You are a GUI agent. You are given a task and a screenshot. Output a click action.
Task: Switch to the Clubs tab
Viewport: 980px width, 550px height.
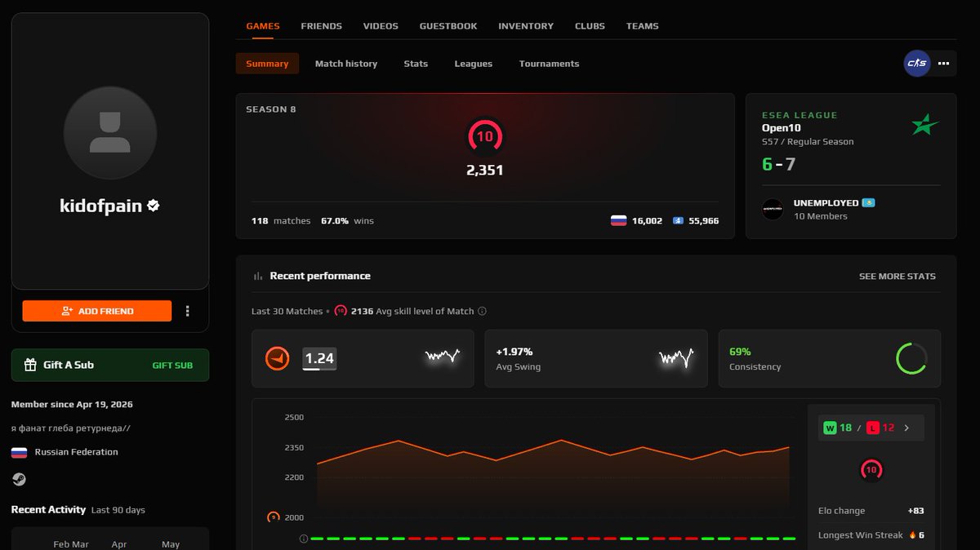tap(590, 26)
